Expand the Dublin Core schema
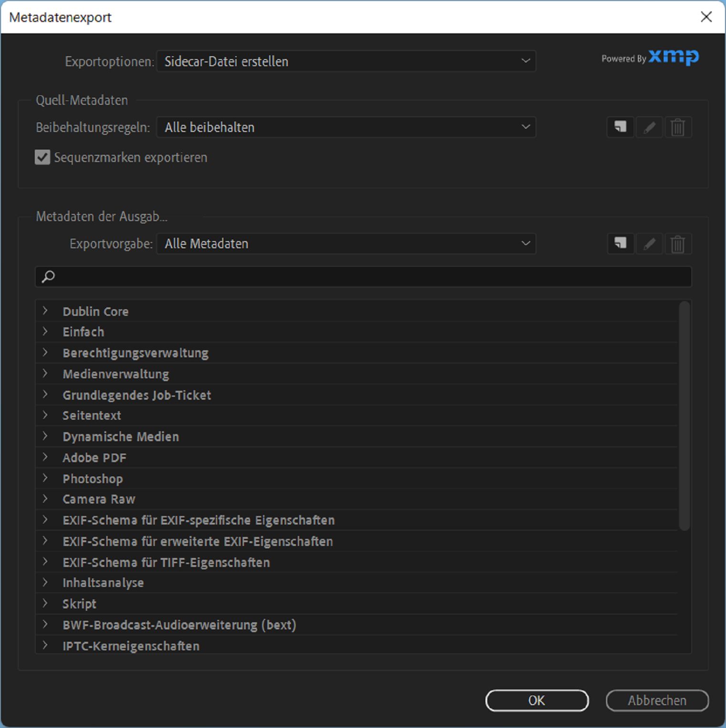The height and width of the screenshot is (728, 726). [45, 311]
